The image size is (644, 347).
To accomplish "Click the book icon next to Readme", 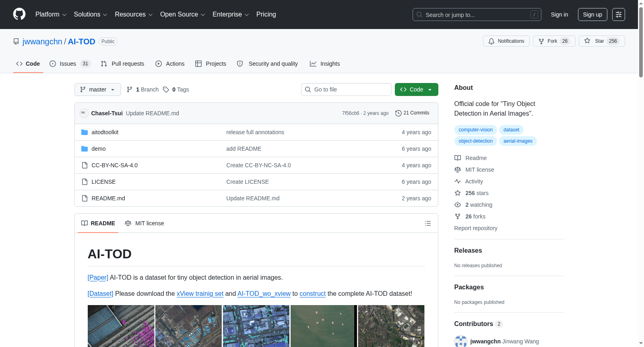I will 458,158.
